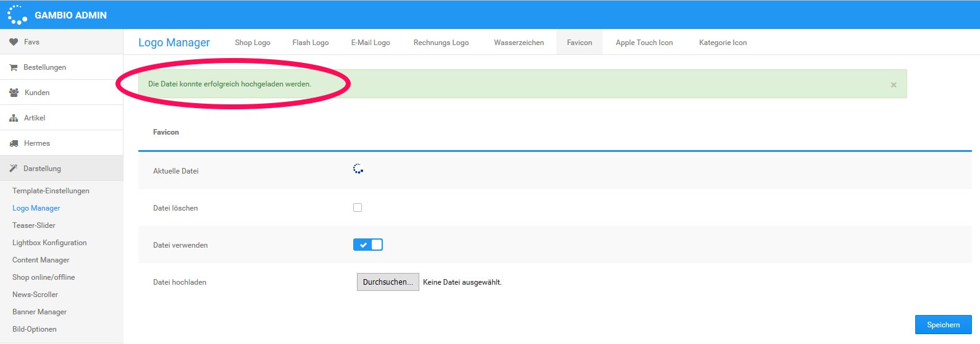Expand the Kunden sidebar menu
980x344 pixels.
click(x=37, y=93)
